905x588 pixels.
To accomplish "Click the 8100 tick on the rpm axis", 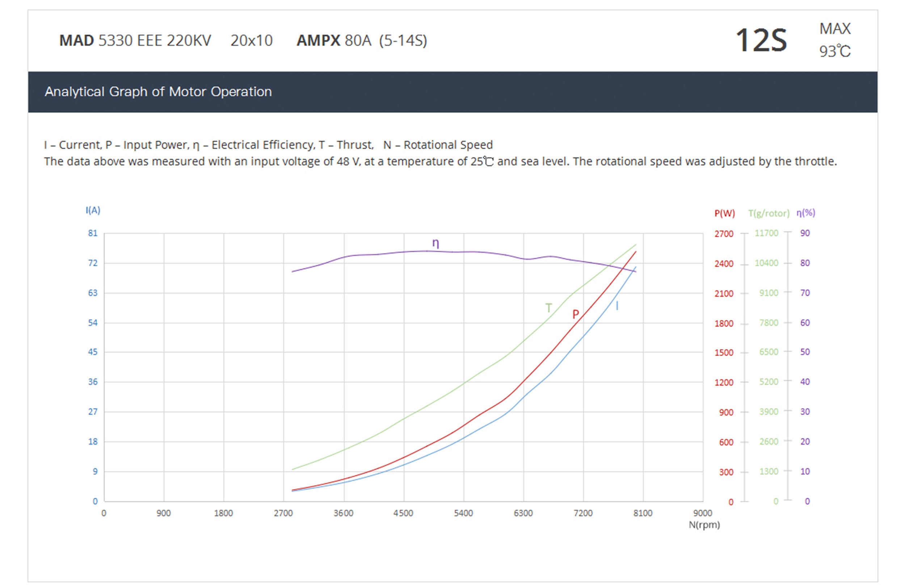I will point(643,513).
